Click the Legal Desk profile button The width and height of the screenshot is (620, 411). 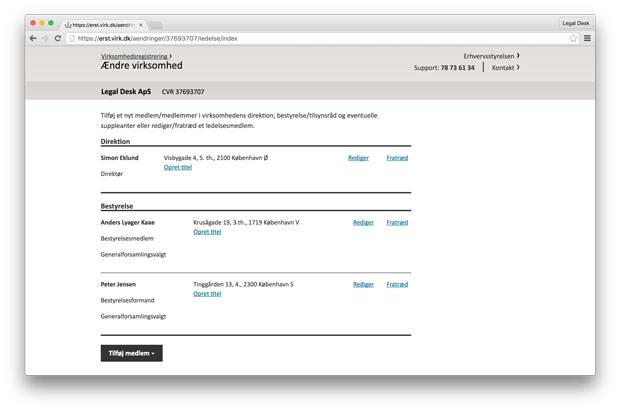click(576, 23)
